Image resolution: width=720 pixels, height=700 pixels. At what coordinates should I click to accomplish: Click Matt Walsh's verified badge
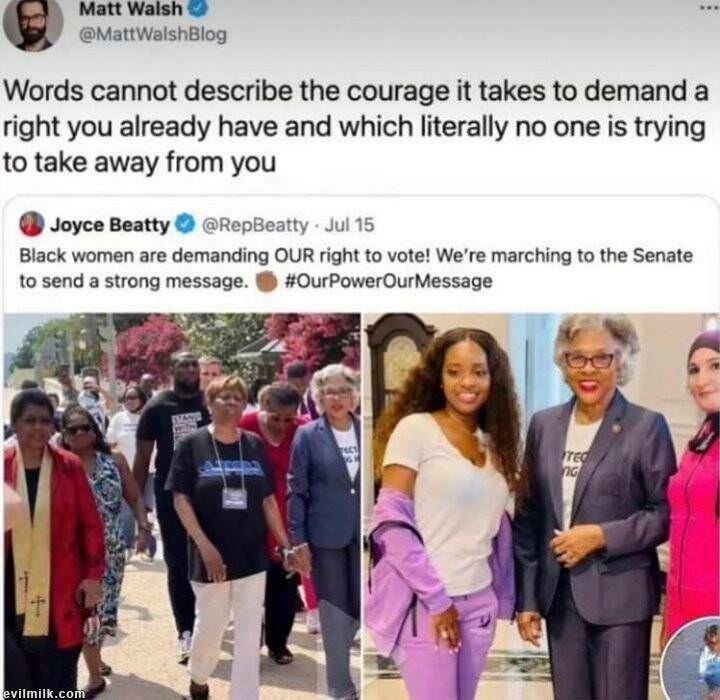[x=198, y=8]
